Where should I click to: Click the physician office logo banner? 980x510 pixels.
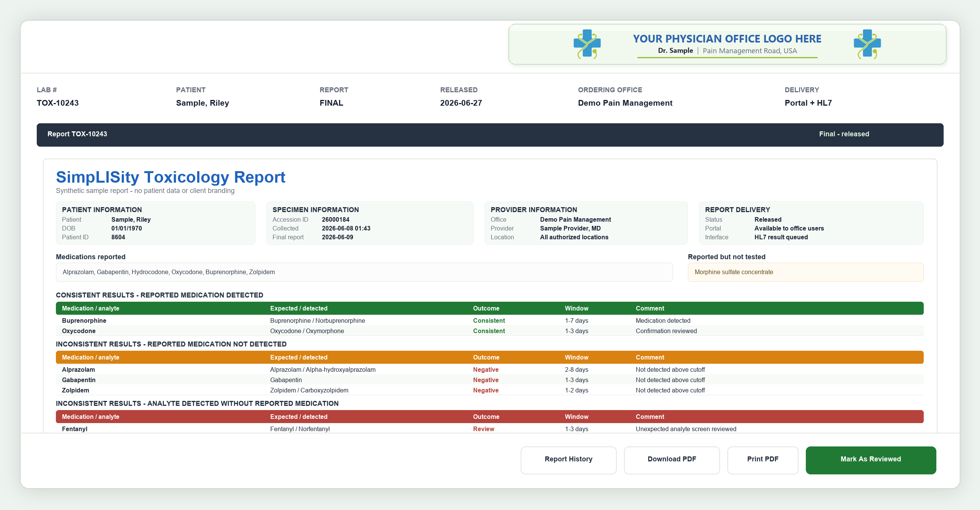pyautogui.click(x=727, y=44)
